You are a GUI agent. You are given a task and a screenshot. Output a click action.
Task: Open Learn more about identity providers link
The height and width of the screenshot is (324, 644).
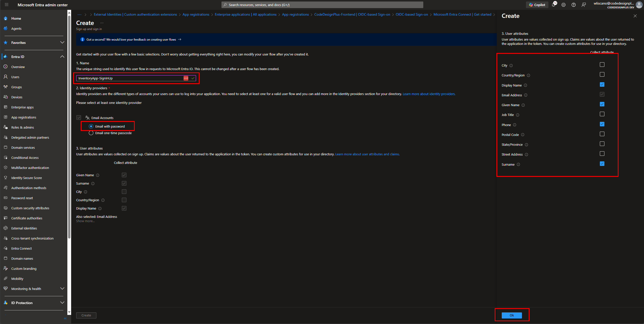pos(429,94)
